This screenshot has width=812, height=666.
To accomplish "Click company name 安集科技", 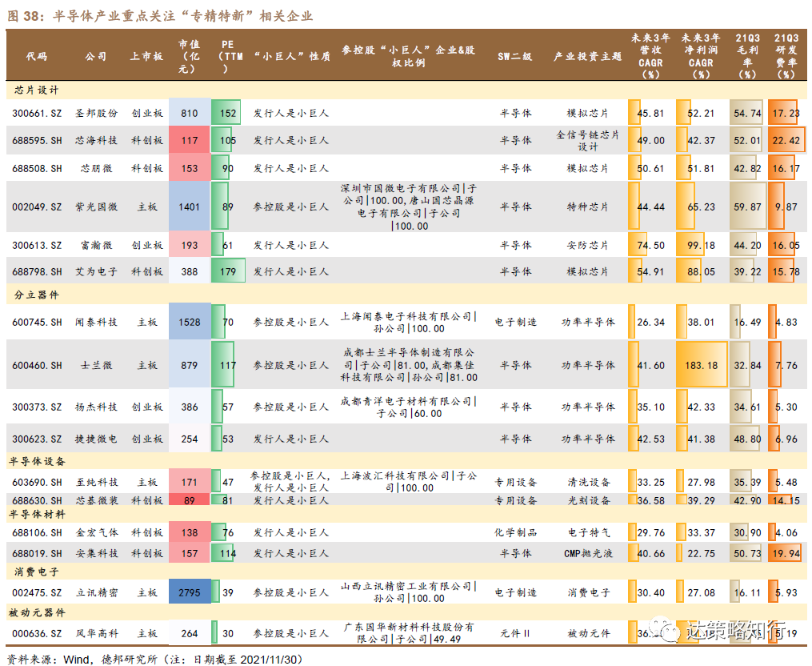I will pos(96,553).
